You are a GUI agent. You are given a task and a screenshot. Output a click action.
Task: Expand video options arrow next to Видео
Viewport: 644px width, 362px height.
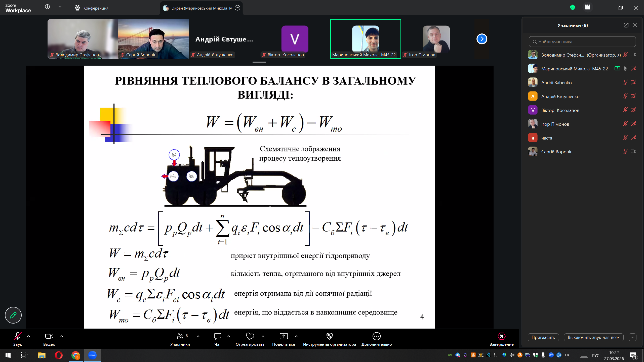pyautogui.click(x=62, y=336)
